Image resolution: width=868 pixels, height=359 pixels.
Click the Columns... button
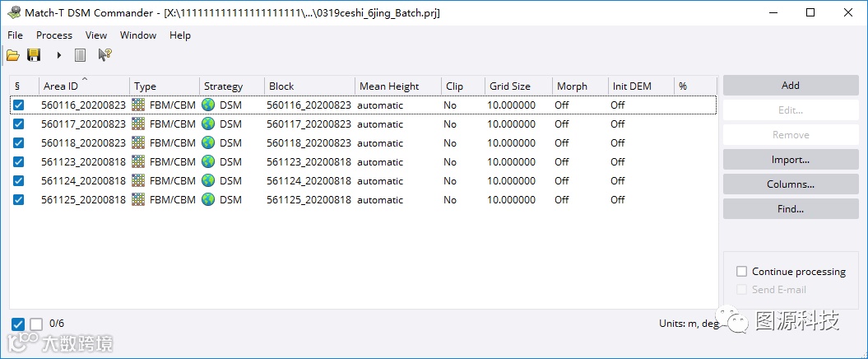coord(791,184)
